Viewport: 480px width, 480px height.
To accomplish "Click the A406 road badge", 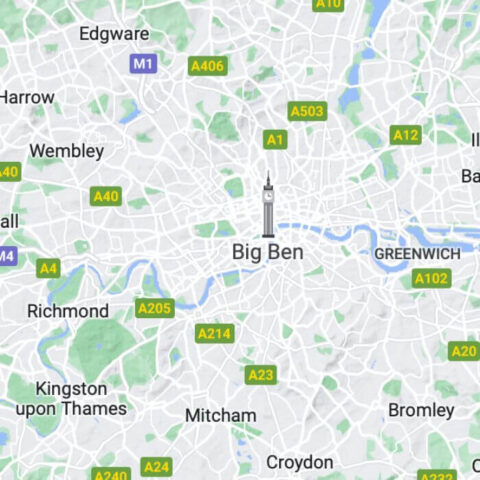I will click(x=208, y=66).
